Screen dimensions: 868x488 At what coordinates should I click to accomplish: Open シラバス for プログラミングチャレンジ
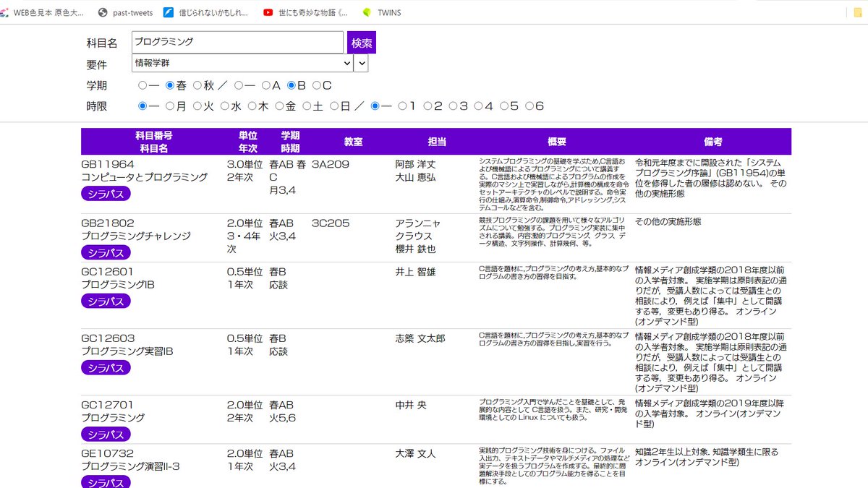[105, 253]
